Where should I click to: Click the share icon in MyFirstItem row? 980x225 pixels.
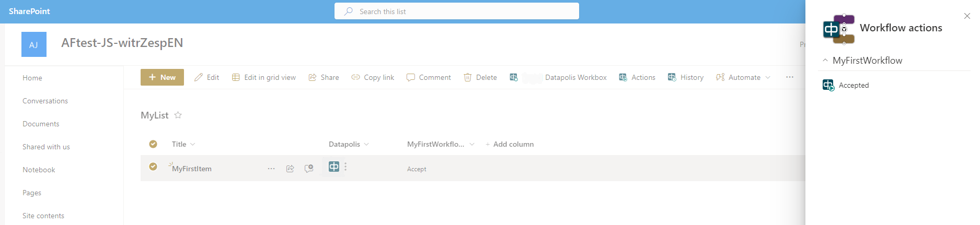pos(290,169)
